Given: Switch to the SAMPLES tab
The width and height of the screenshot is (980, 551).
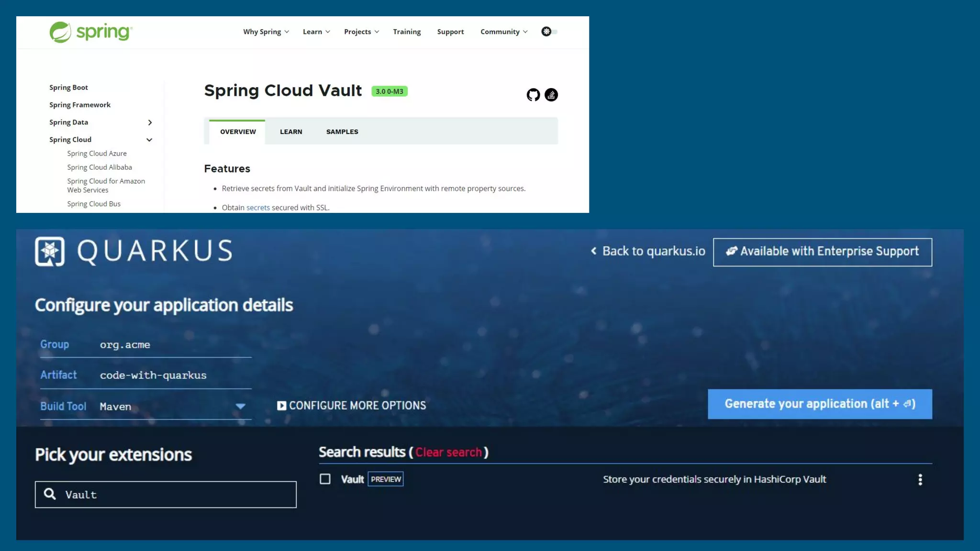Looking at the screenshot, I should (x=342, y=132).
